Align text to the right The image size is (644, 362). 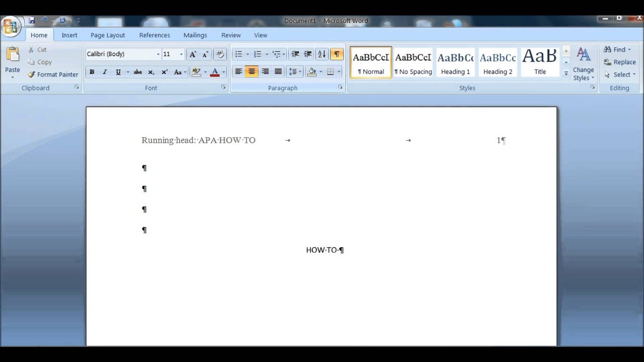(x=265, y=72)
